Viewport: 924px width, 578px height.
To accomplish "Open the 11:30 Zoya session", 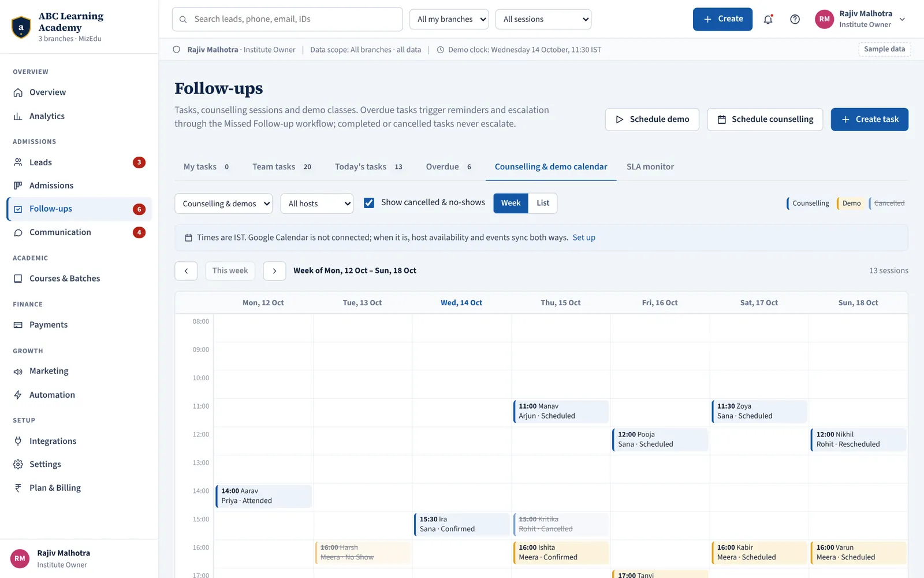I will pos(759,411).
